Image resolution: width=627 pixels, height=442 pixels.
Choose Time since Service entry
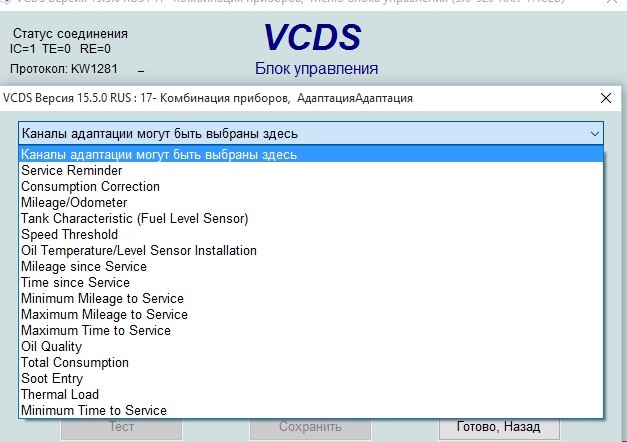click(311, 282)
